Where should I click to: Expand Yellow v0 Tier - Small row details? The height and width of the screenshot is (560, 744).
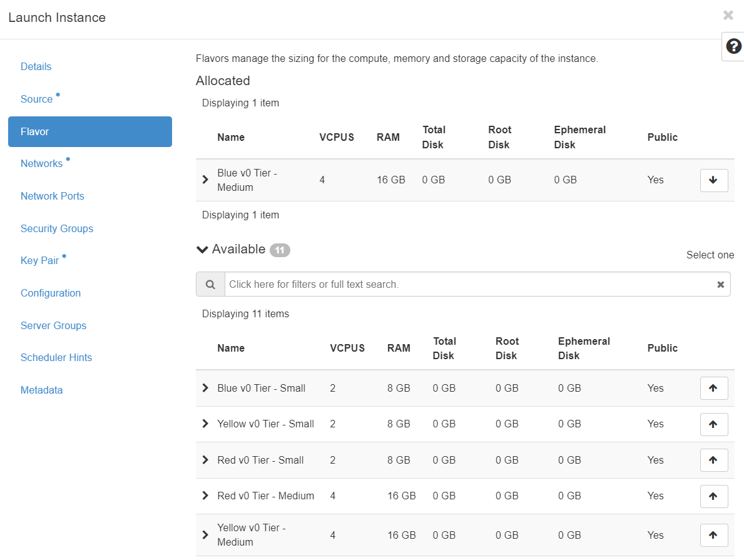click(205, 424)
